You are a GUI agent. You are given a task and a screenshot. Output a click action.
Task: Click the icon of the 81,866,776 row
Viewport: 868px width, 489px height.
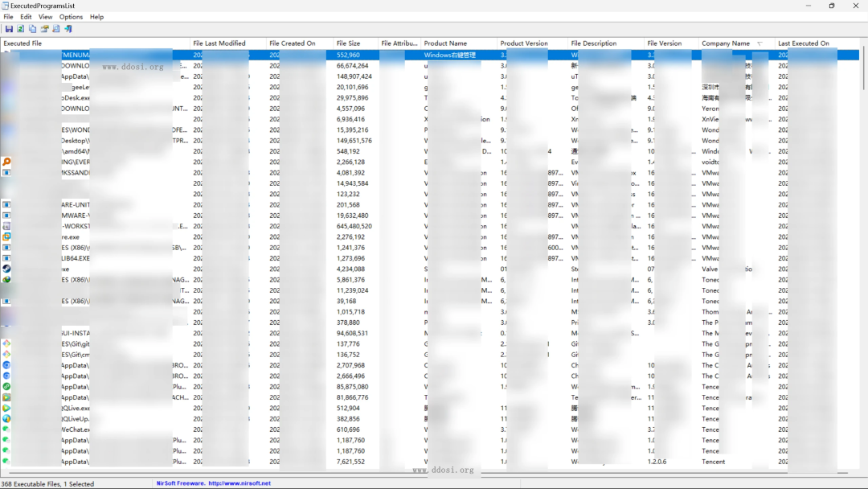tap(6, 397)
